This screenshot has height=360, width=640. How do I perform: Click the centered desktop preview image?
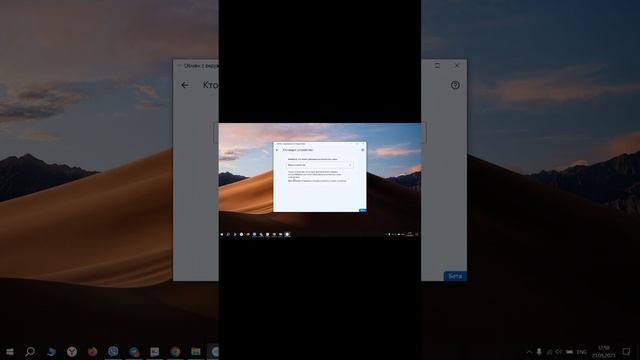tap(320, 180)
